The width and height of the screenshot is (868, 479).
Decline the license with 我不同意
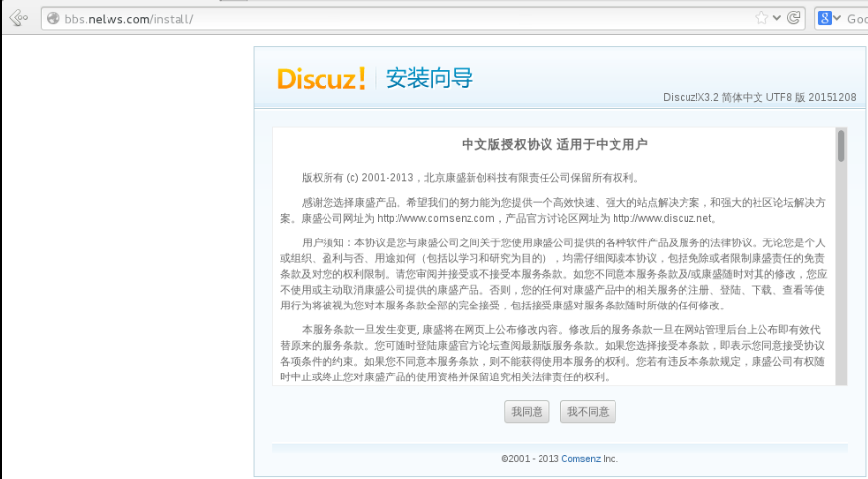click(588, 412)
